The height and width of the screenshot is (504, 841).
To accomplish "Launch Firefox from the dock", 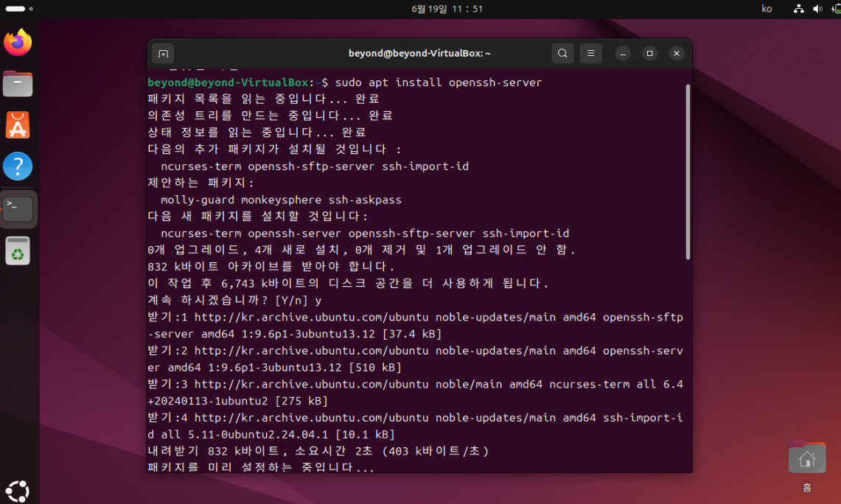I will point(18,42).
